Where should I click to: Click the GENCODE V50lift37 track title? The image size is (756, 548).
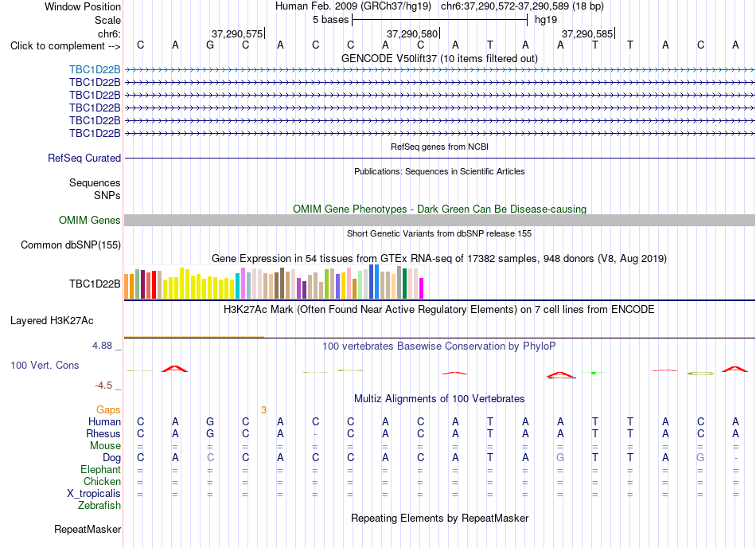(439, 59)
